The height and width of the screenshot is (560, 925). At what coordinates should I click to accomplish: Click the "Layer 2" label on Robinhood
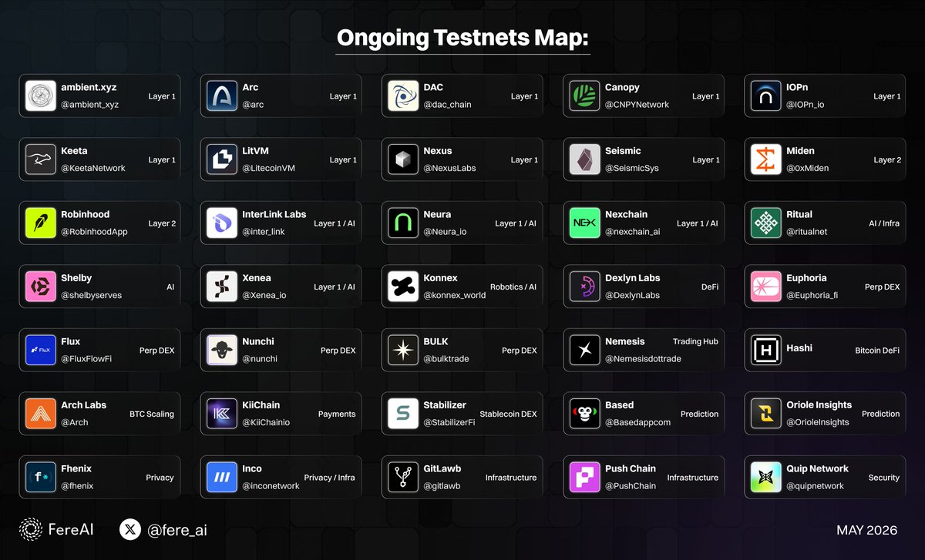[162, 223]
